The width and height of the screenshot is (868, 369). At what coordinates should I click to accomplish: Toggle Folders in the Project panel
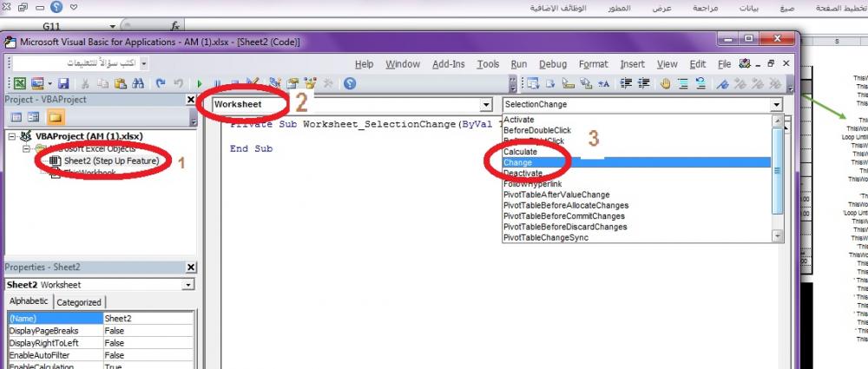click(56, 117)
